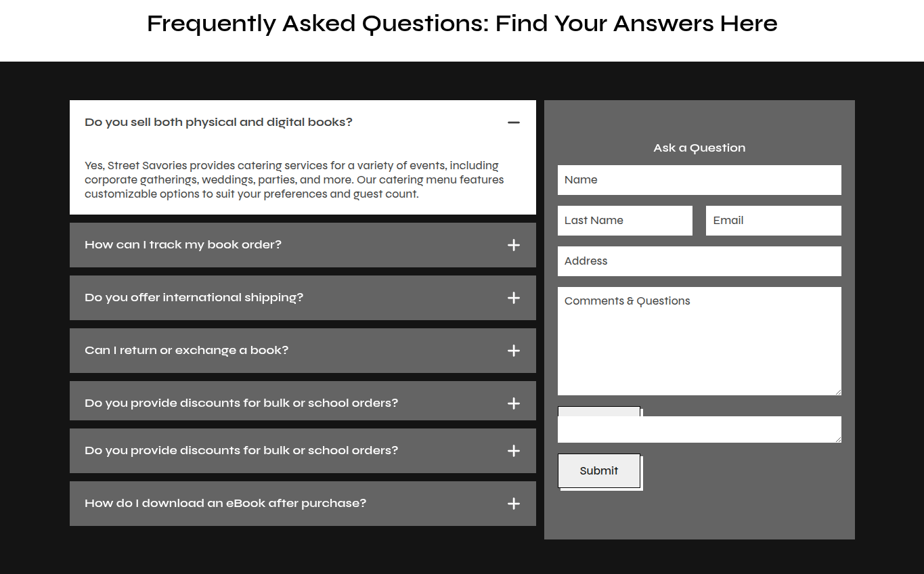Screen dimensions: 924x574
Task: Click the plus icon beside the book order tracking question
Action: pyautogui.click(x=514, y=245)
